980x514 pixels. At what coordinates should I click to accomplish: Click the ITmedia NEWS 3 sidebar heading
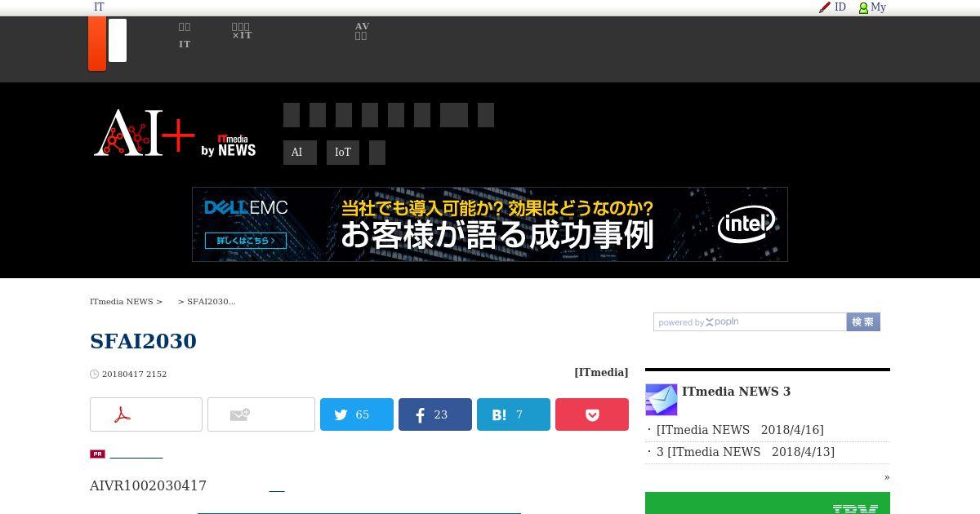pyautogui.click(x=736, y=392)
